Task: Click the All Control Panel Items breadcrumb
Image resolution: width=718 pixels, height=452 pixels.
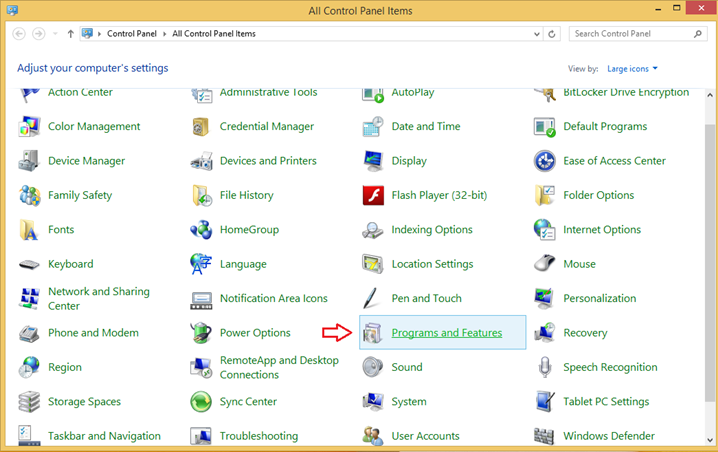Action: 214,34
